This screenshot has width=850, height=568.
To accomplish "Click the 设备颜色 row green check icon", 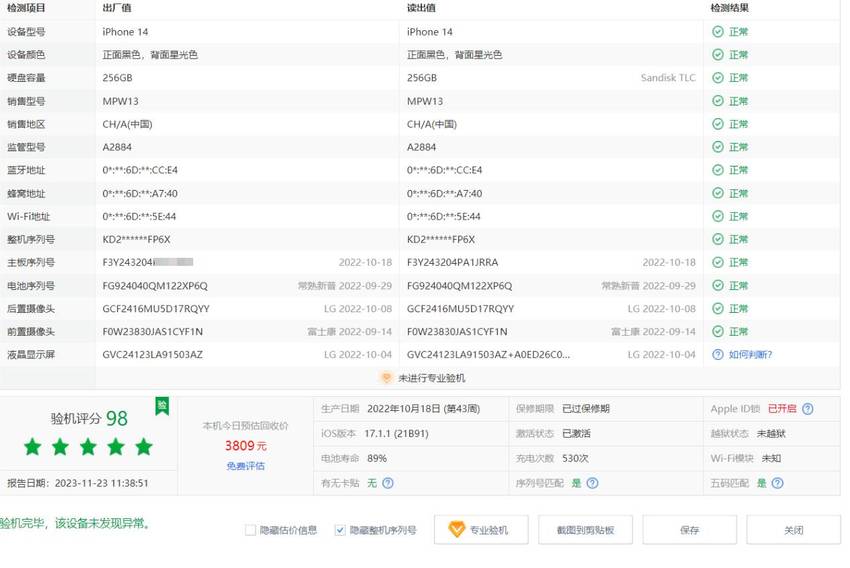I will [x=718, y=55].
